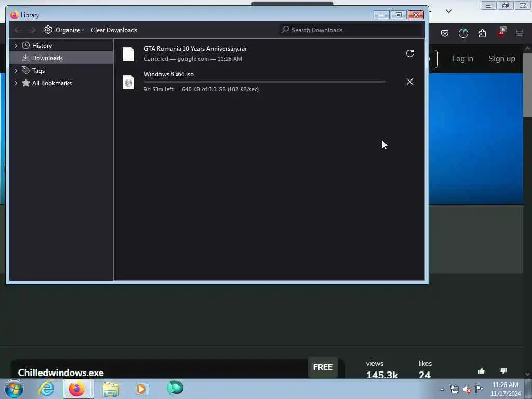
Task: Click the muted volume tray icon
Action: click(467, 390)
